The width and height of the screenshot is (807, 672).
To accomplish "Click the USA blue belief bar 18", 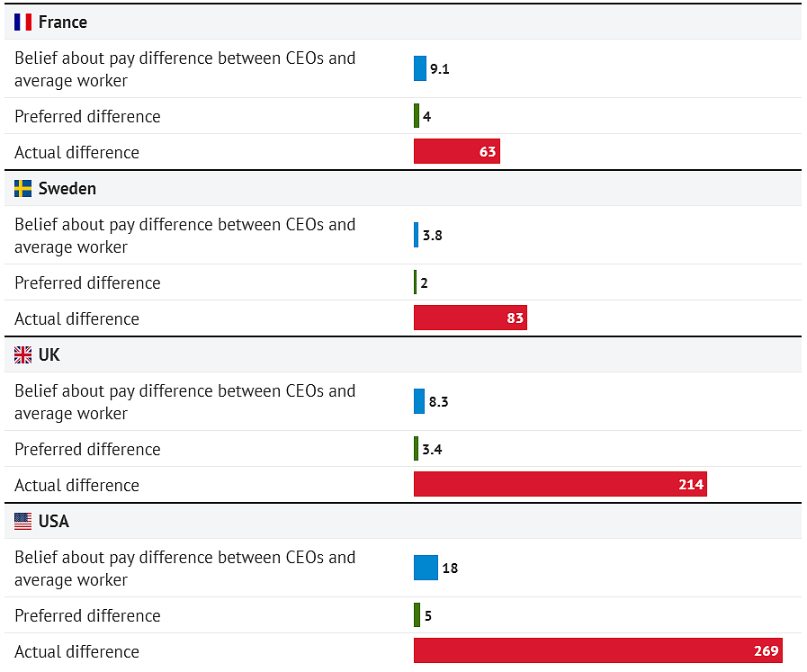I will (426, 568).
